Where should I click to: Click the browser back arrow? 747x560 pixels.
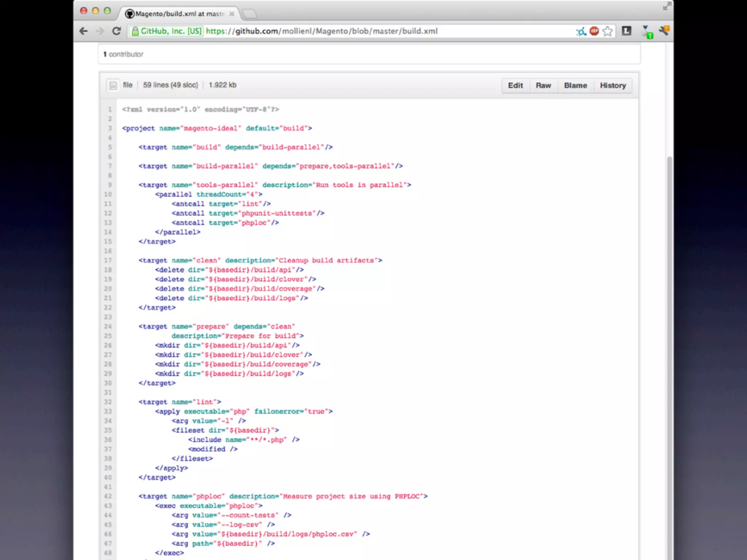pyautogui.click(x=84, y=31)
